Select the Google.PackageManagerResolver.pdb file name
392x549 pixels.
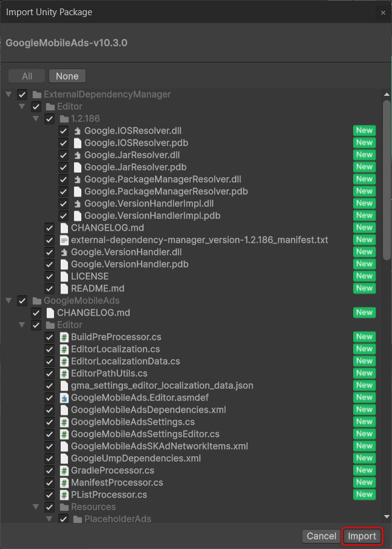(166, 192)
